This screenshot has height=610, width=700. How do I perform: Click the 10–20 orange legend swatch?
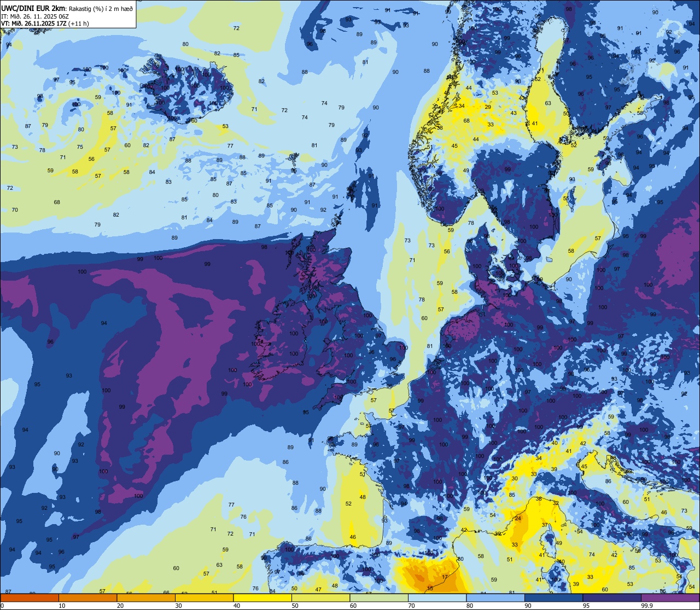pos(87,598)
